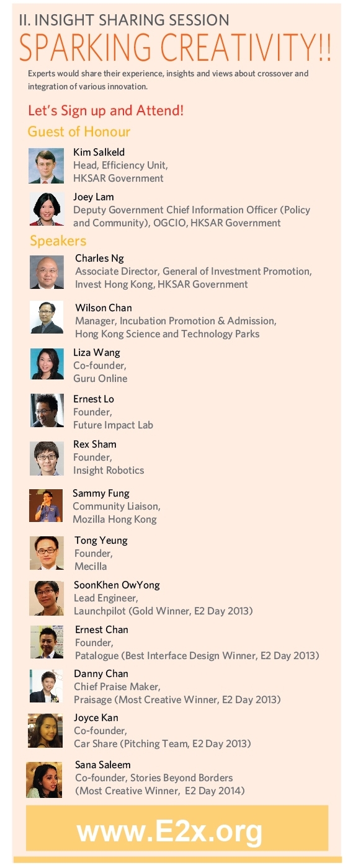Viewport: 353px width, 868px height.
Task: Click SoonKhen OwYong's photo thumbnail
Action: pyautogui.click(x=47, y=598)
